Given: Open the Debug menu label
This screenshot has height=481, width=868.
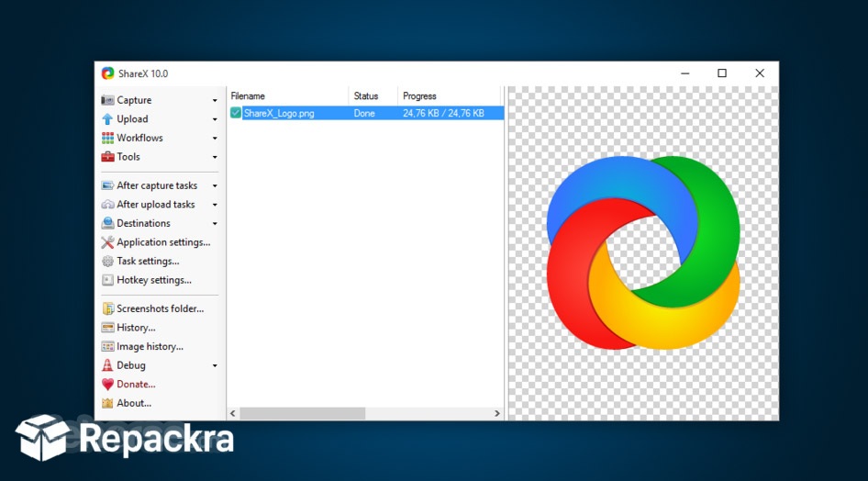Looking at the screenshot, I should [x=131, y=365].
